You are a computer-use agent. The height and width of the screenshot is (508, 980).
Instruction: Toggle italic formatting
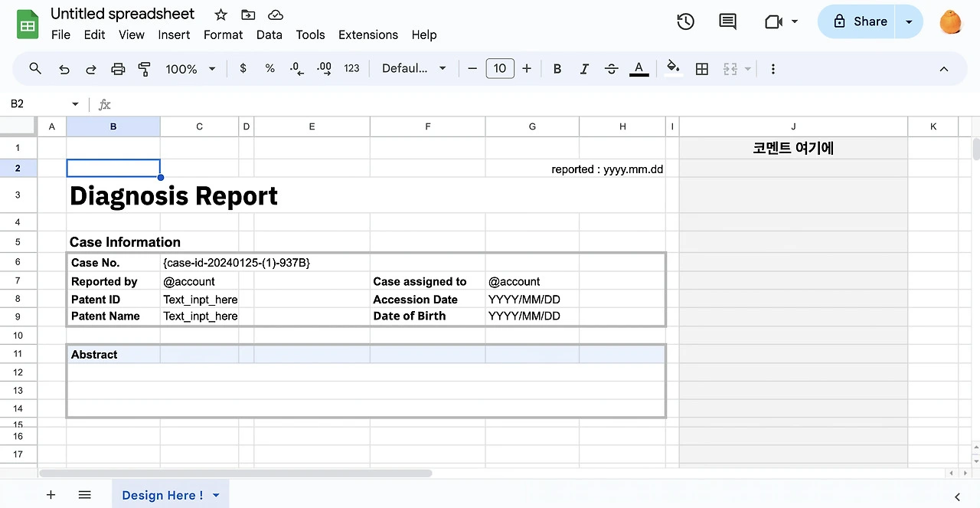[x=584, y=69]
